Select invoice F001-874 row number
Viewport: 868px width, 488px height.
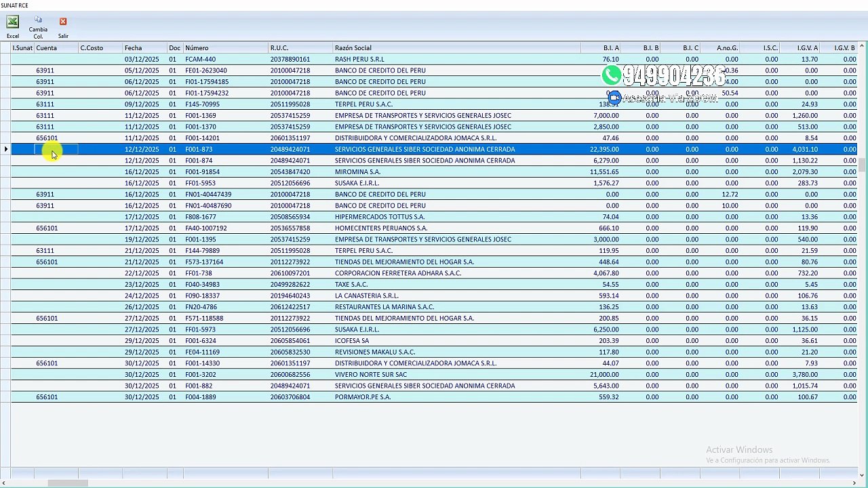click(x=199, y=161)
